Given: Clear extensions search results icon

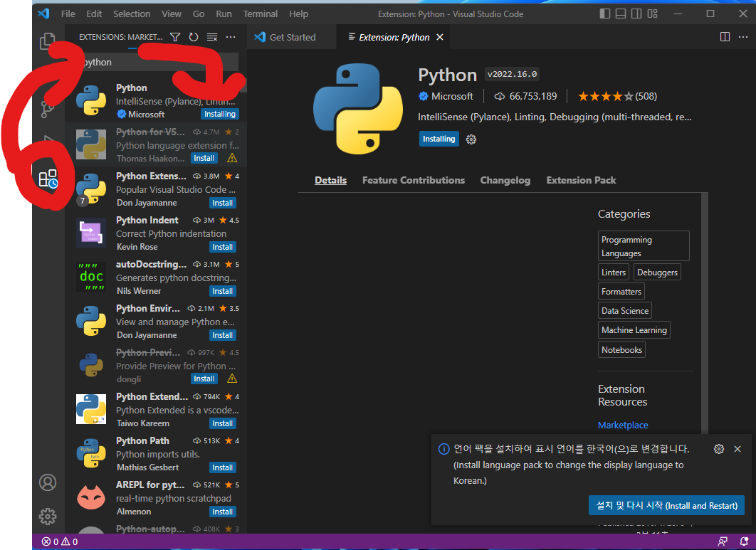Looking at the screenshot, I should click(212, 37).
